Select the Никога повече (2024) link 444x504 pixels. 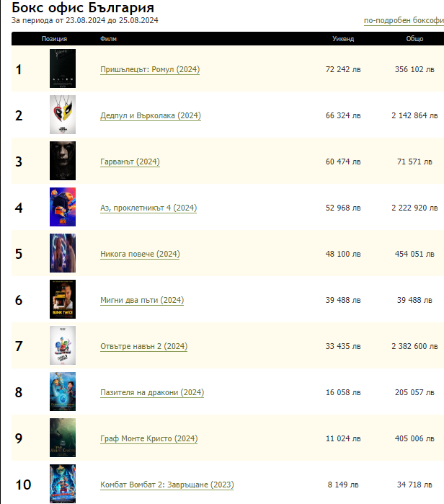coord(140,255)
